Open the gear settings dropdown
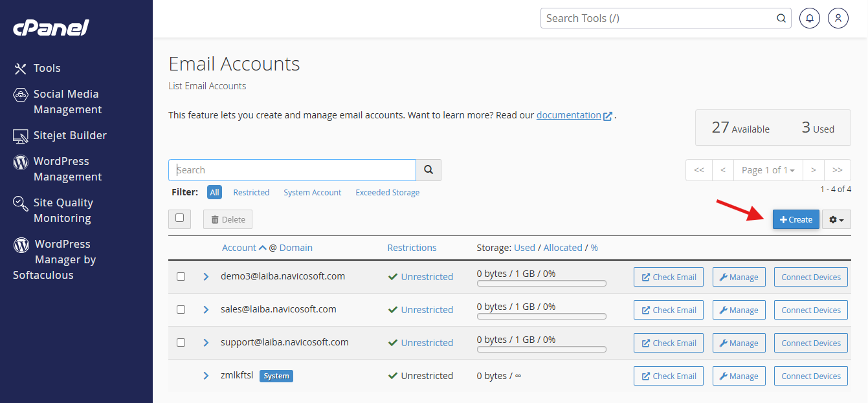This screenshot has width=868, height=403. pos(836,219)
